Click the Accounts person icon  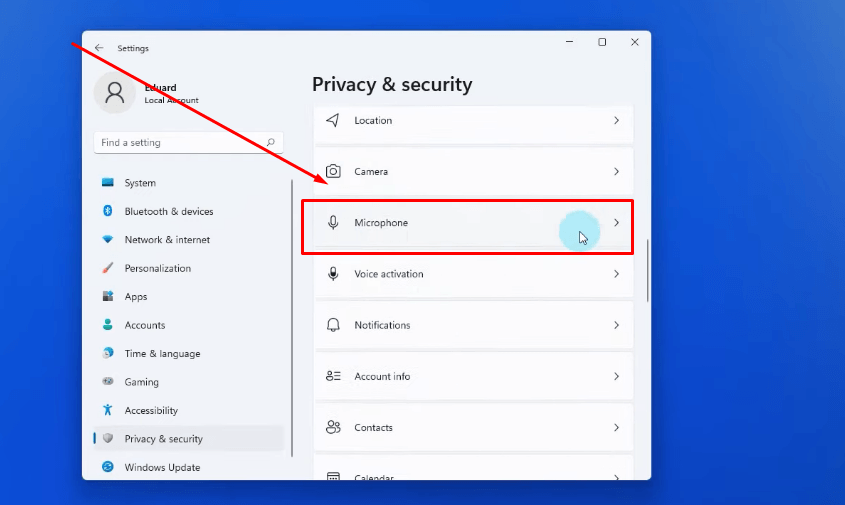tap(108, 324)
